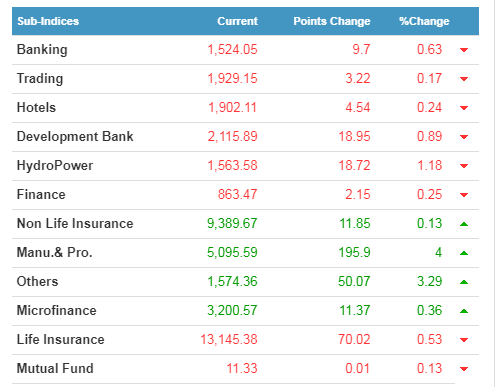The width and height of the screenshot is (495, 387).
Task: Sort by the Sub-Indices column header
Action: 48,21
